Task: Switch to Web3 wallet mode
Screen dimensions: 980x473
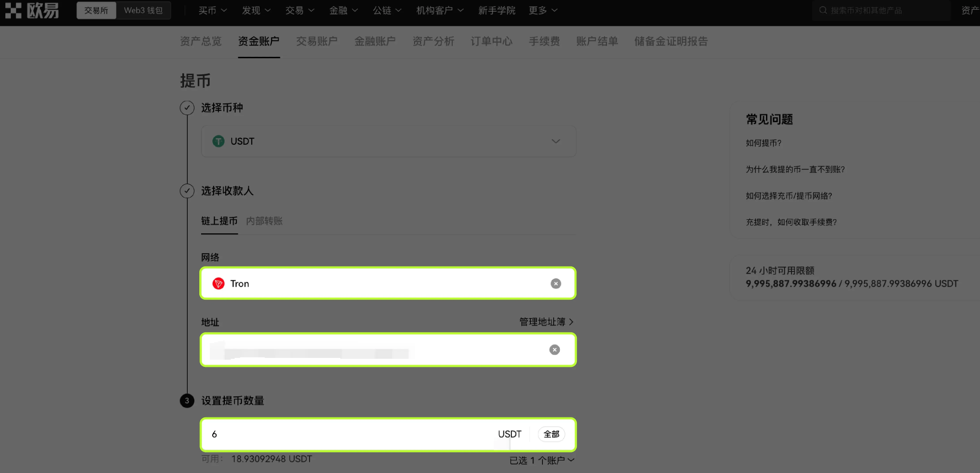Action: pyautogui.click(x=143, y=10)
